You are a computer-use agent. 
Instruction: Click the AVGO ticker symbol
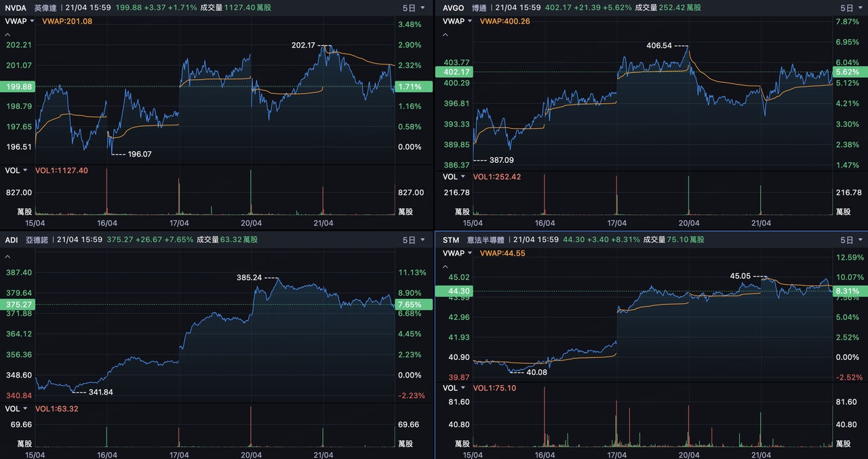[x=453, y=8]
